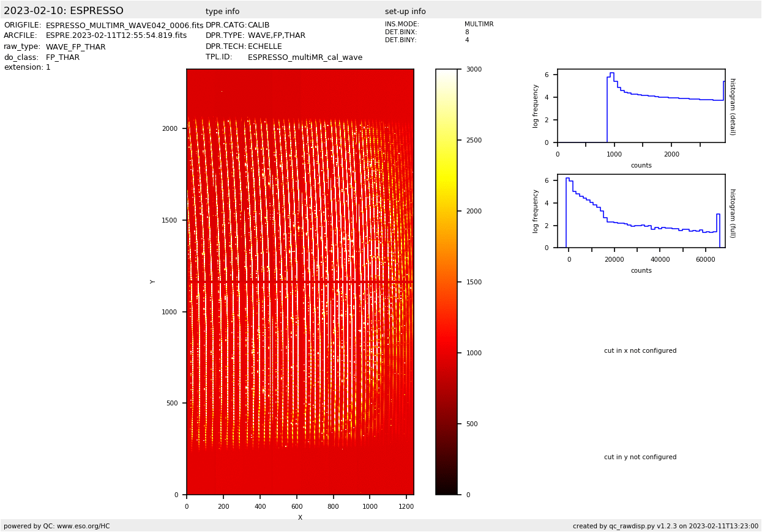Click 'cut in y not configured' text
762x532 pixels.
640,457
